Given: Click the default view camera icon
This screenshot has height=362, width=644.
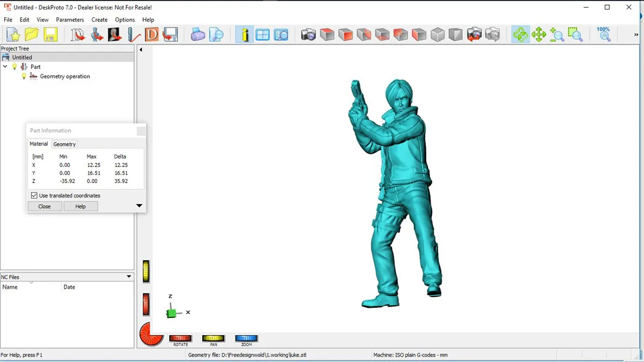Looking at the screenshot, I should (308, 35).
